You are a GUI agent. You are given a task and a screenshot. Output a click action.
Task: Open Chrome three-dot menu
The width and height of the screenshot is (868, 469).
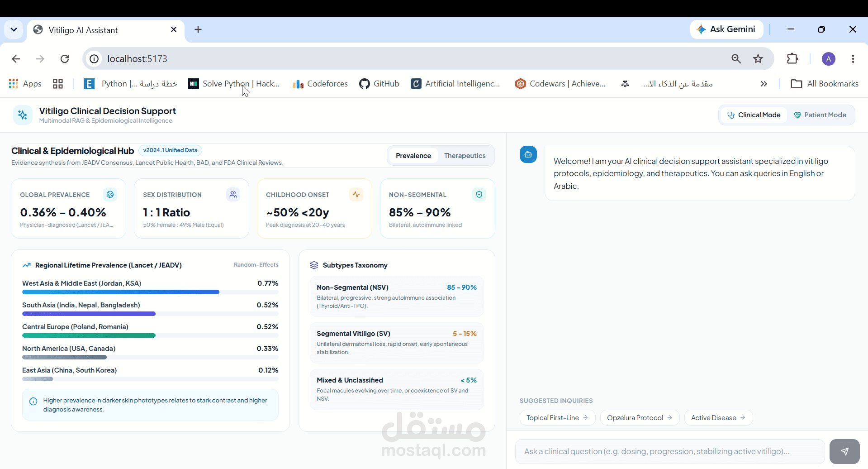[x=853, y=59]
